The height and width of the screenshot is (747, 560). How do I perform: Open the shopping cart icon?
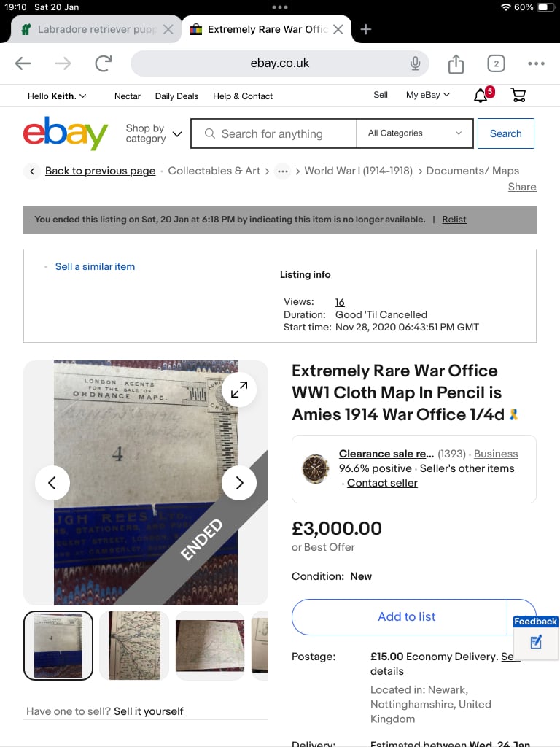point(518,96)
